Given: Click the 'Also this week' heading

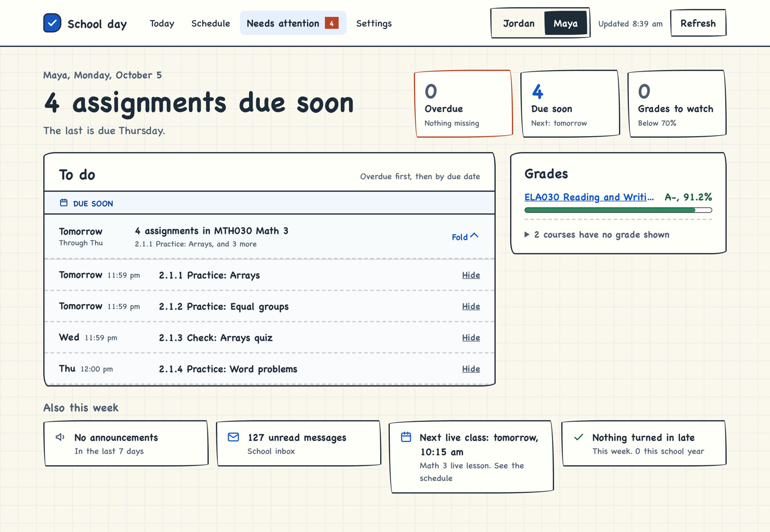Looking at the screenshot, I should click(81, 408).
